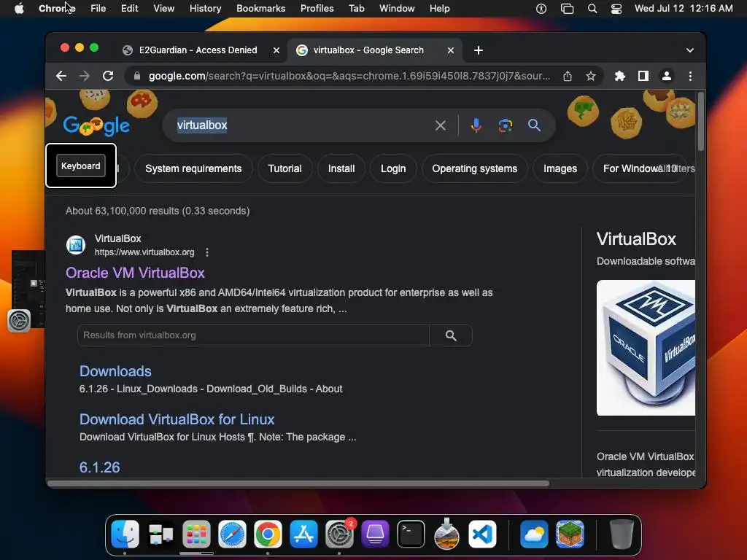
Task: Select the Operating systems filter chip
Action: click(x=474, y=168)
